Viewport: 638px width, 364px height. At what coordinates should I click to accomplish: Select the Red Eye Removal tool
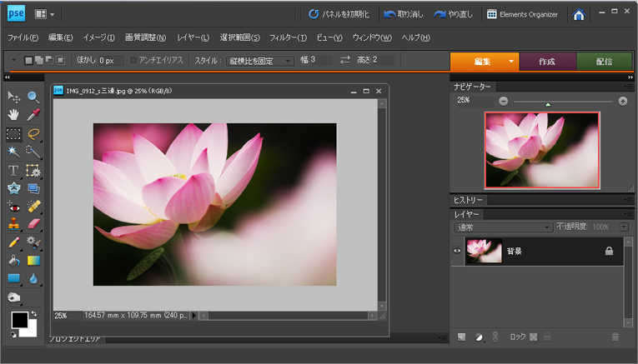13,207
